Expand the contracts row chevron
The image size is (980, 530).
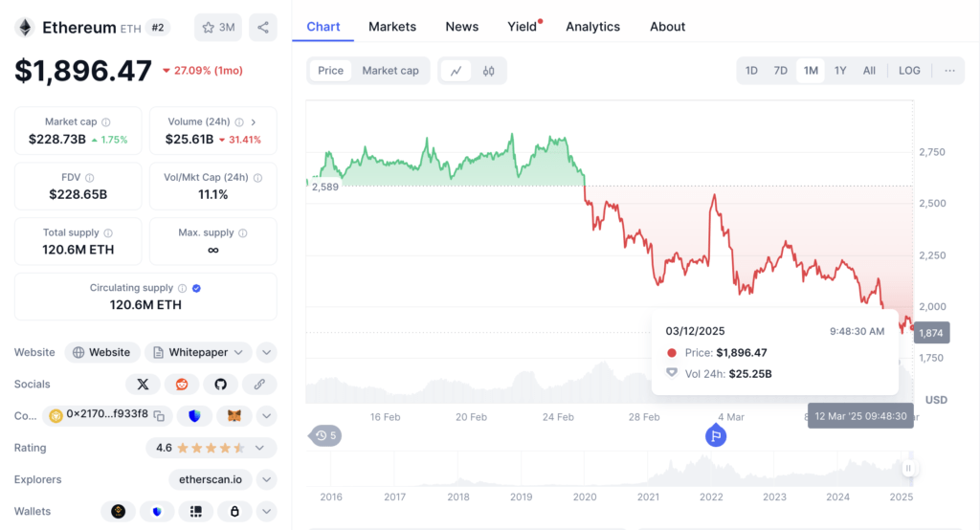[267, 416]
